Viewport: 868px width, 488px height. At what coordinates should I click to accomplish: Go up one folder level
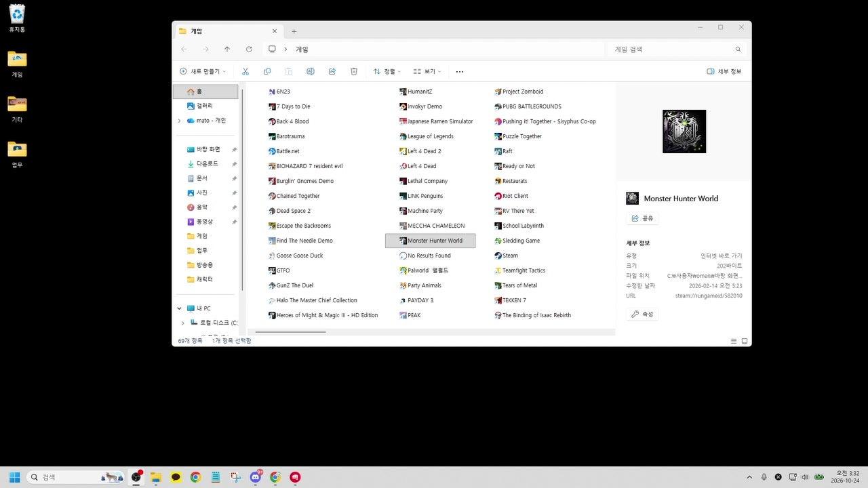(227, 49)
